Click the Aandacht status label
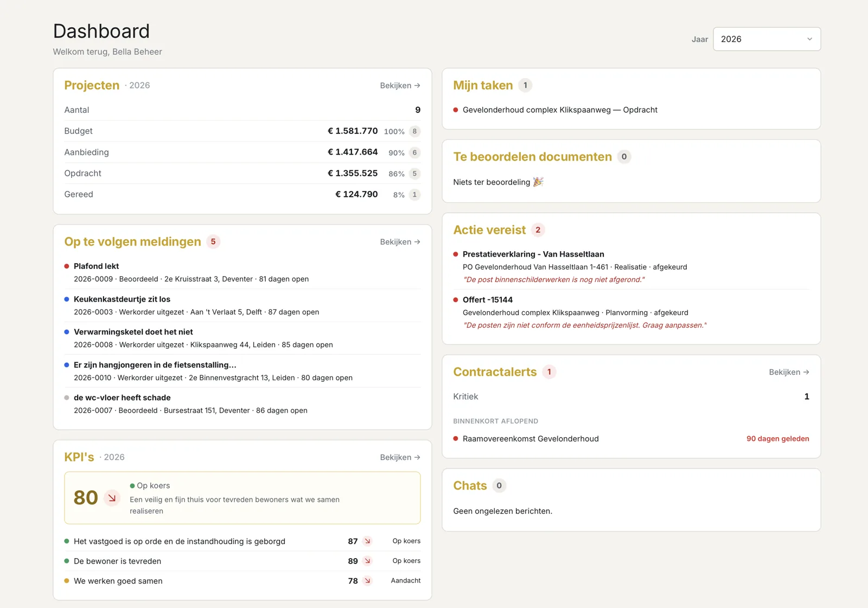This screenshot has height=608, width=868. 406,580
